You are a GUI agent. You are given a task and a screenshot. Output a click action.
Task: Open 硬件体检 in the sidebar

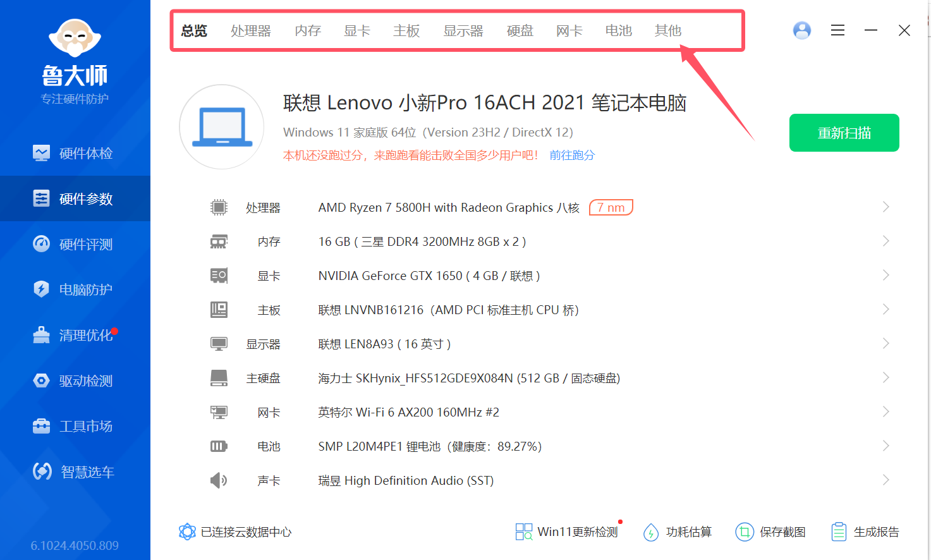coord(75,153)
